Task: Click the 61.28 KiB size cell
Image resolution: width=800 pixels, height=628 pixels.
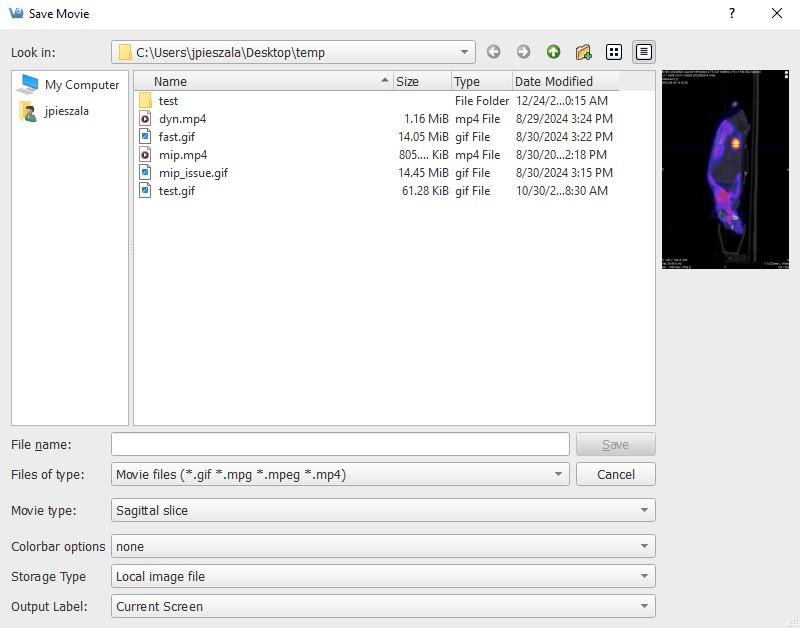Action: point(425,191)
